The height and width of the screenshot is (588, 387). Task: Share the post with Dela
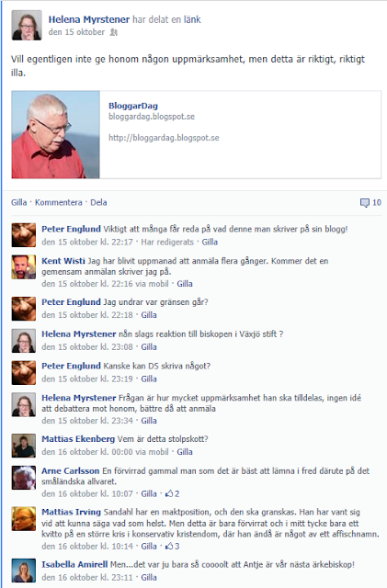pos(98,202)
